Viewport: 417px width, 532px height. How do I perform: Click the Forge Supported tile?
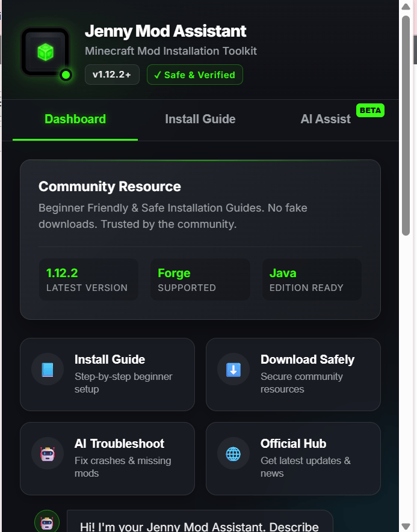tap(200, 280)
